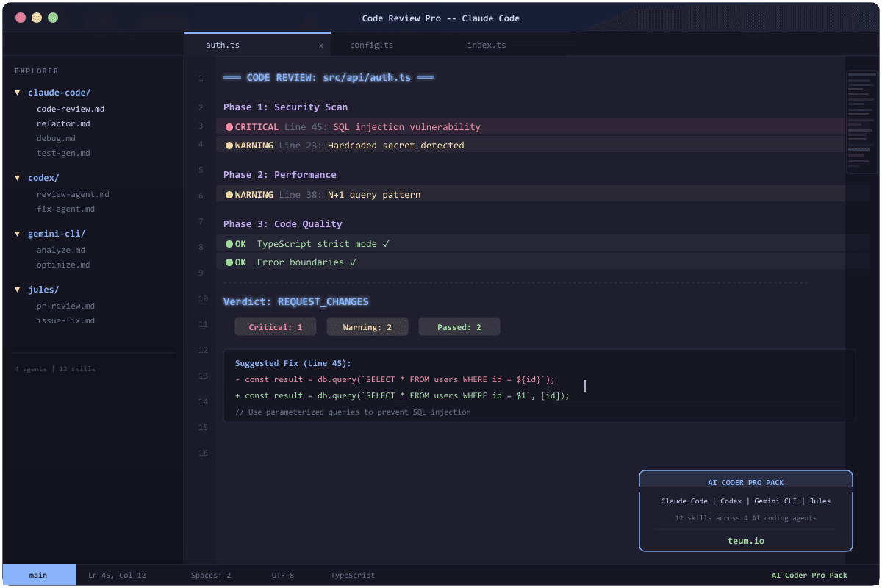Click the Phase 2: Performance heading
This screenshot has height=588, width=882.
280,175
